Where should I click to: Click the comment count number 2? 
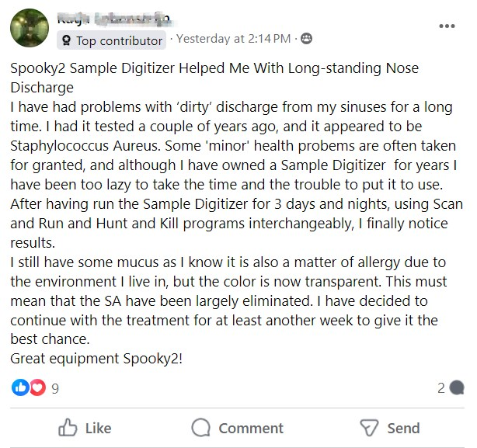440,388
